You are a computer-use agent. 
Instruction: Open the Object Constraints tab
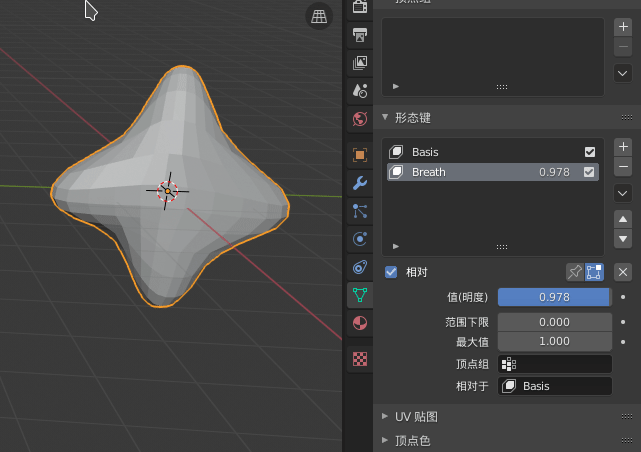360,267
